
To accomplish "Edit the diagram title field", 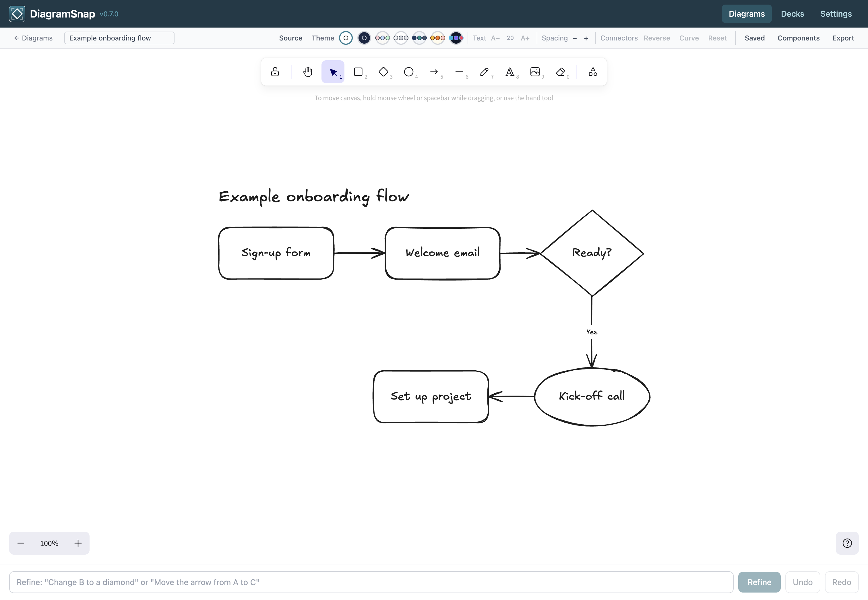I will coord(119,38).
